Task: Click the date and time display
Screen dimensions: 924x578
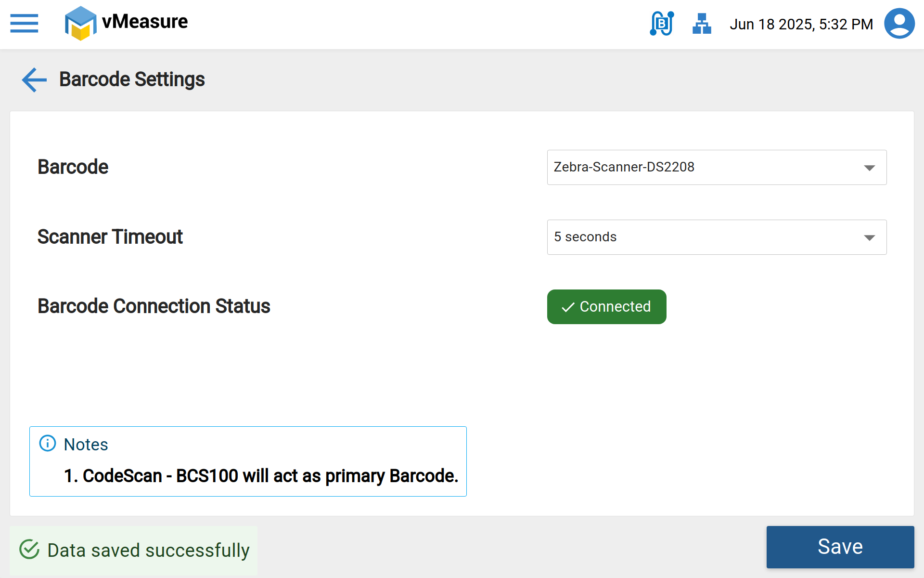Action: coord(801,24)
